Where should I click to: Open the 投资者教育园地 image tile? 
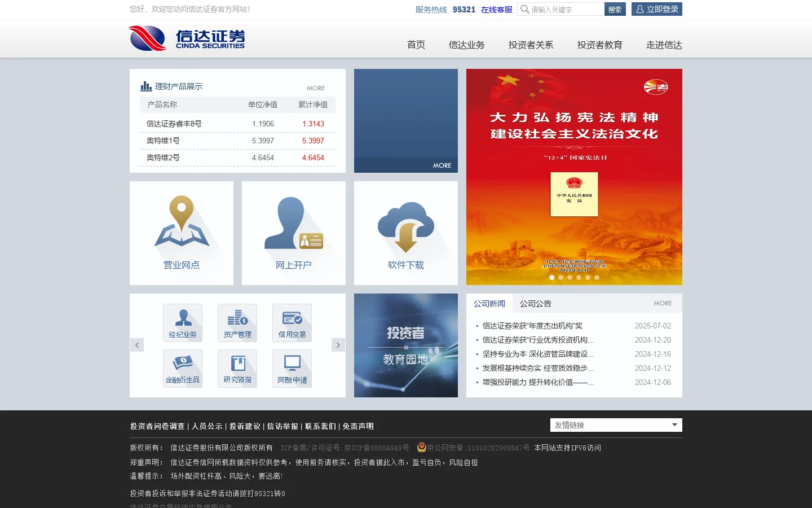406,345
